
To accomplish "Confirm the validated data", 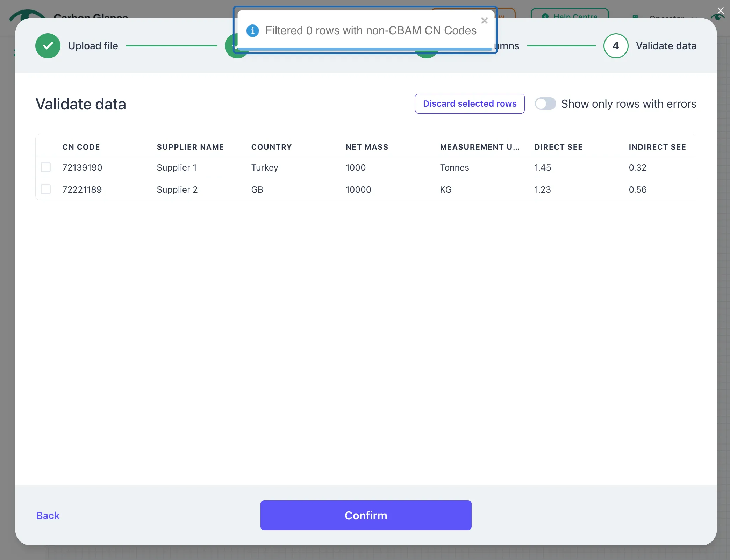I will tap(366, 515).
